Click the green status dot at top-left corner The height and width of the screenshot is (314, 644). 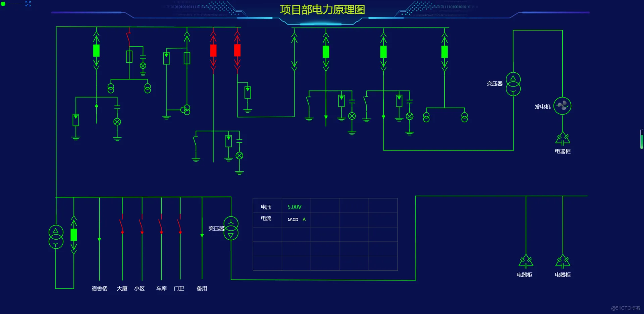tap(3, 4)
